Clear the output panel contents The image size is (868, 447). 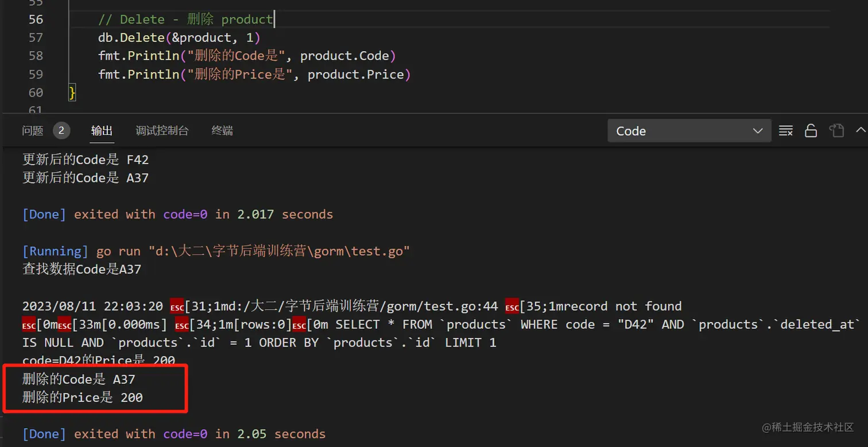tap(785, 131)
